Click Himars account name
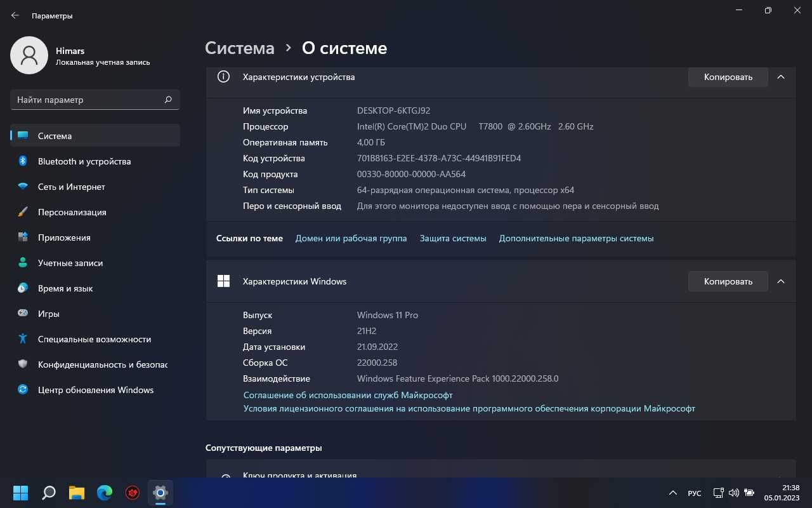This screenshot has width=812, height=508. pyautogui.click(x=70, y=51)
